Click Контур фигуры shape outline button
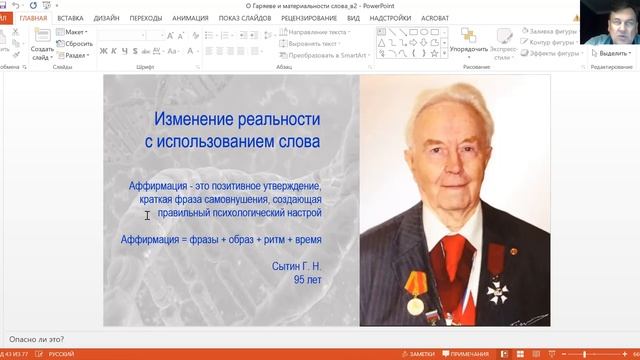Viewport: 640px width, 360px height. tap(549, 42)
